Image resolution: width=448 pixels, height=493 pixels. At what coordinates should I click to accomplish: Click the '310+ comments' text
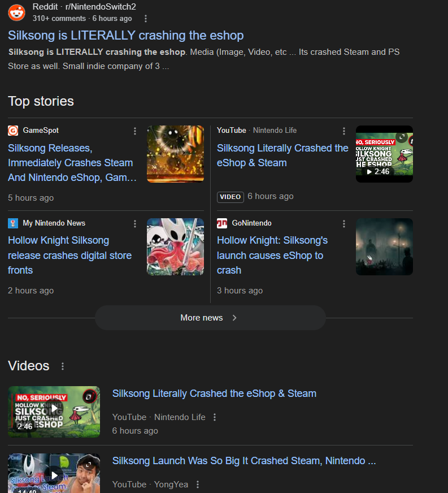click(x=59, y=19)
